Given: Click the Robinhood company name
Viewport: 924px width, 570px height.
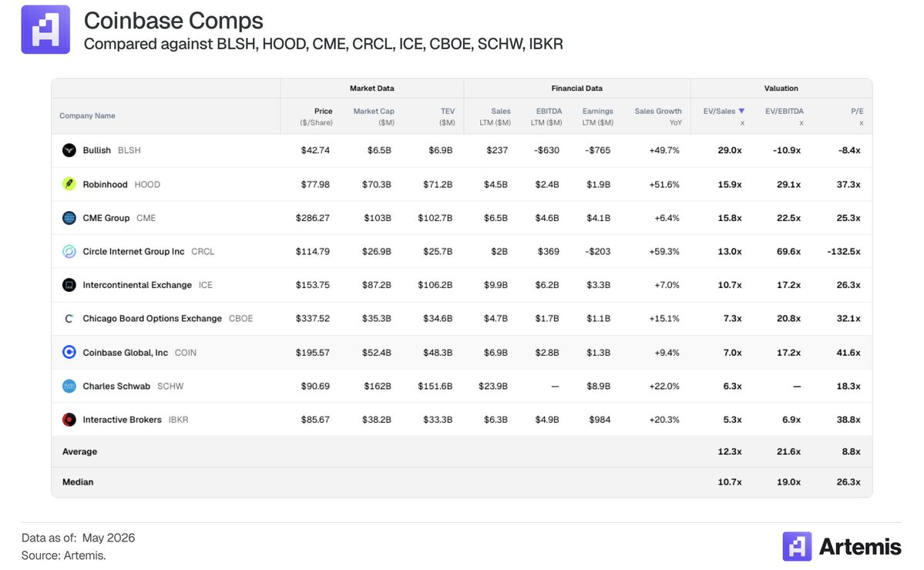Looking at the screenshot, I should pos(105,184).
